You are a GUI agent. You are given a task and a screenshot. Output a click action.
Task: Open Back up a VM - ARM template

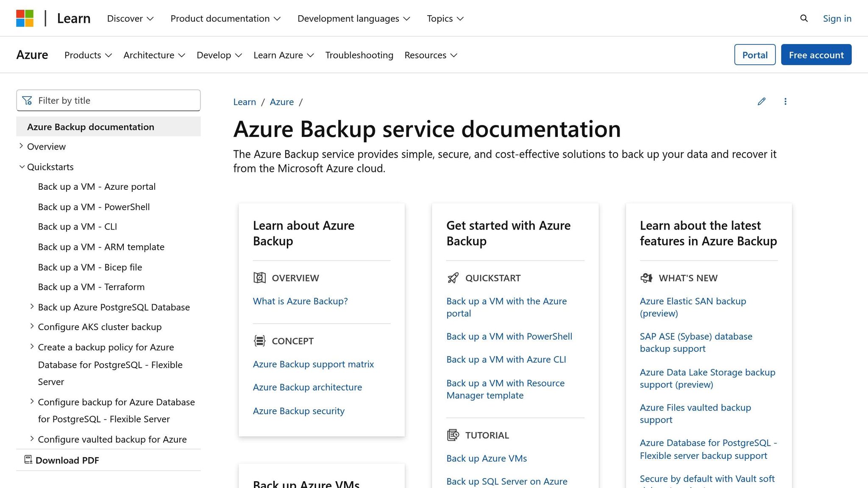coord(101,247)
